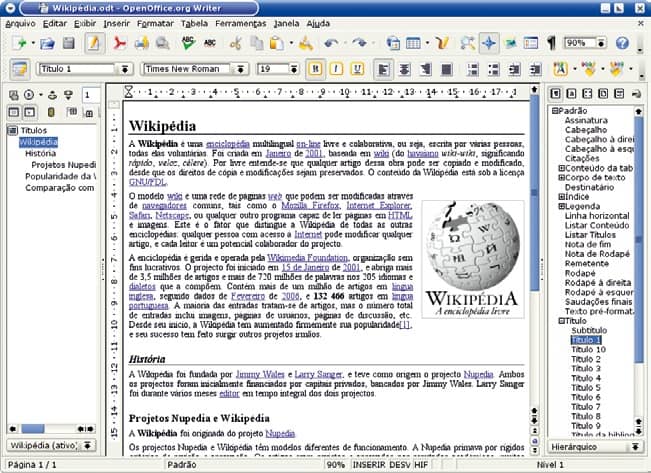Center the paragraph alignment
Image resolution: width=651 pixels, height=473 pixels.
coord(404,69)
